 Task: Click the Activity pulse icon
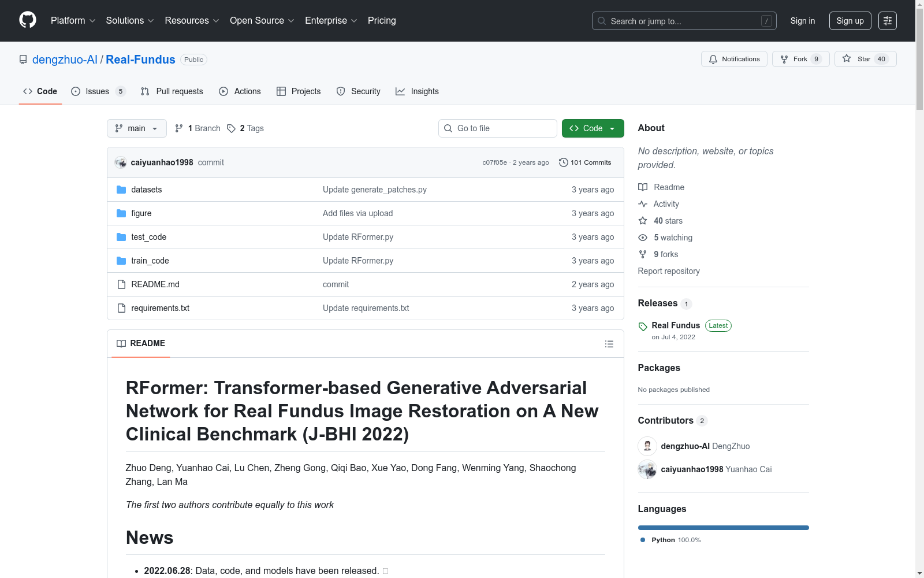(x=643, y=204)
